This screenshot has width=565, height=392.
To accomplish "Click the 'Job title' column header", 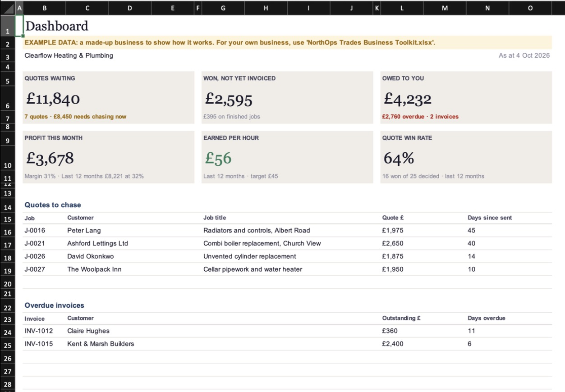I will coord(215,218).
